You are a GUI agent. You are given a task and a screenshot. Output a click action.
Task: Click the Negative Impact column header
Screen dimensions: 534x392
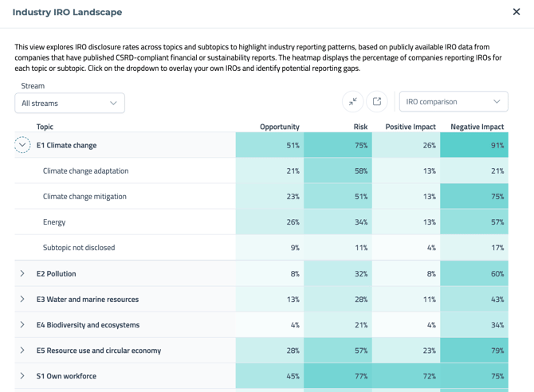477,127
